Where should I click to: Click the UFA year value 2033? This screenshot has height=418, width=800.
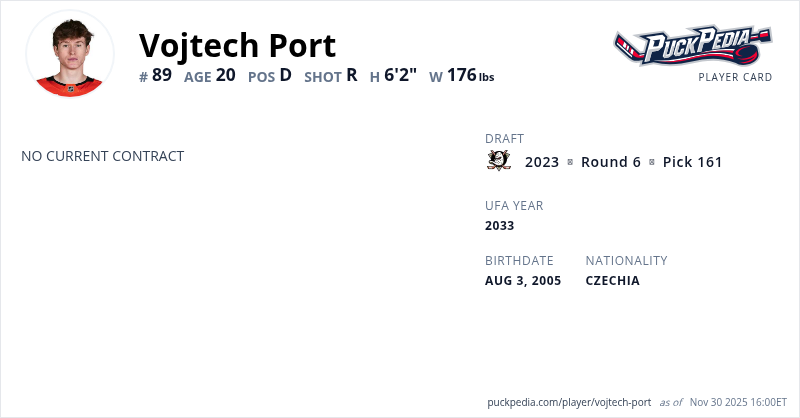point(499,225)
